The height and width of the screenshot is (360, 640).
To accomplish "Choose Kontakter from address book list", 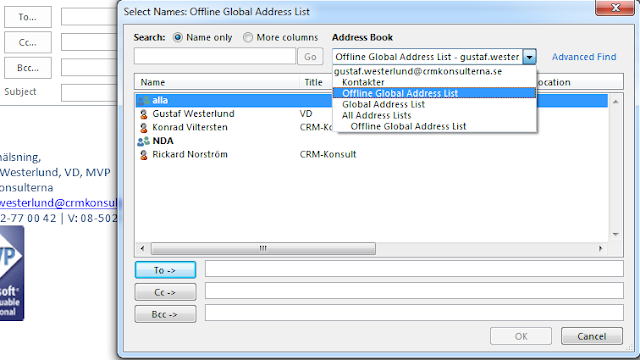I will click(x=363, y=82).
